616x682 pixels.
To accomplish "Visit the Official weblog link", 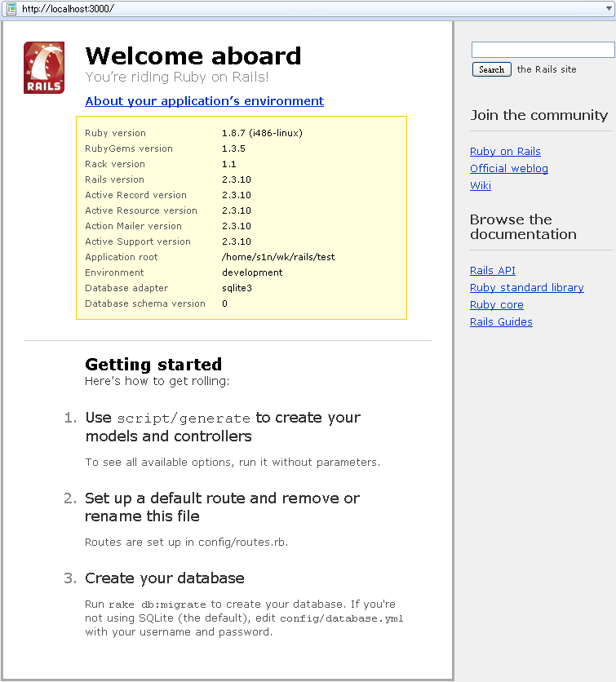I will coord(508,169).
